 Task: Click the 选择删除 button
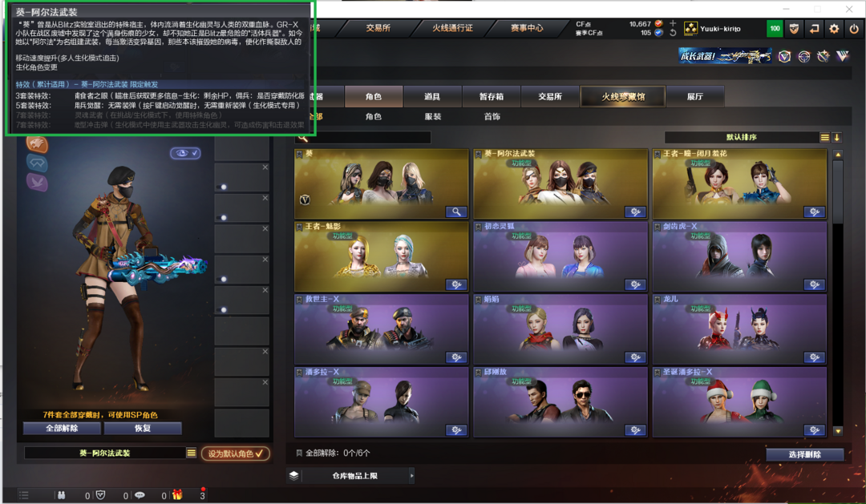tap(805, 454)
